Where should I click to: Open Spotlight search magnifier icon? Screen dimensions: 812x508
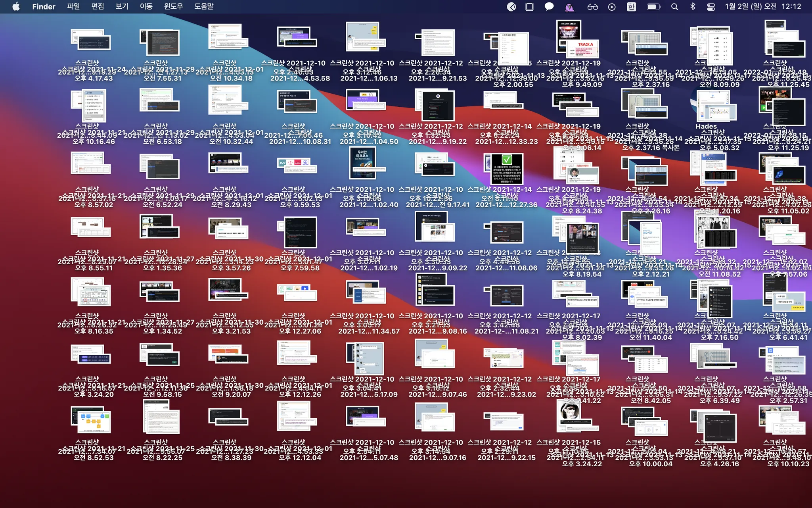674,6
